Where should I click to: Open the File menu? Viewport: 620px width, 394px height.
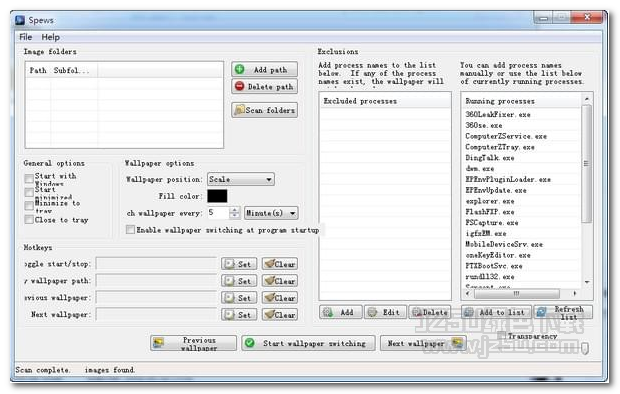(x=26, y=37)
